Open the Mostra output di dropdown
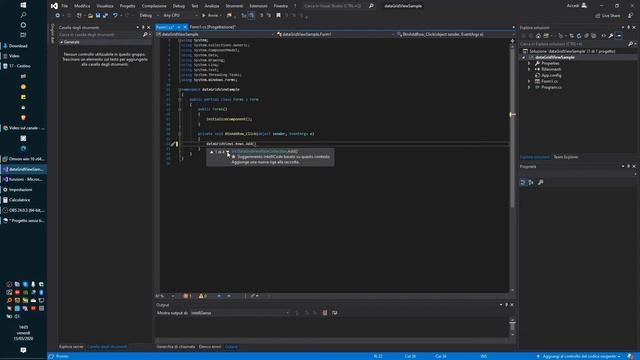 click(240, 313)
